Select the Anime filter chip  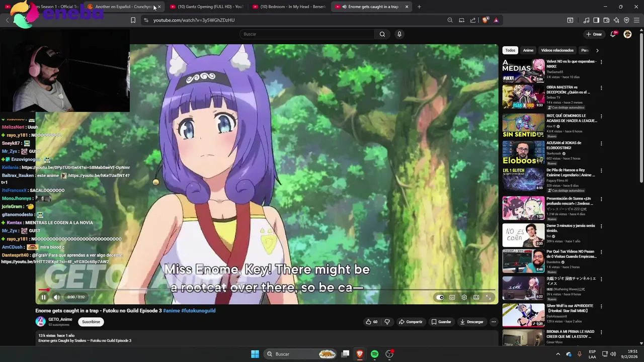(528, 50)
